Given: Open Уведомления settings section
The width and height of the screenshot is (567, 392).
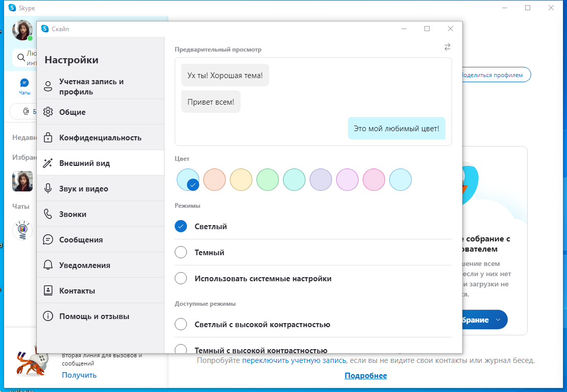Looking at the screenshot, I should [x=101, y=265].
